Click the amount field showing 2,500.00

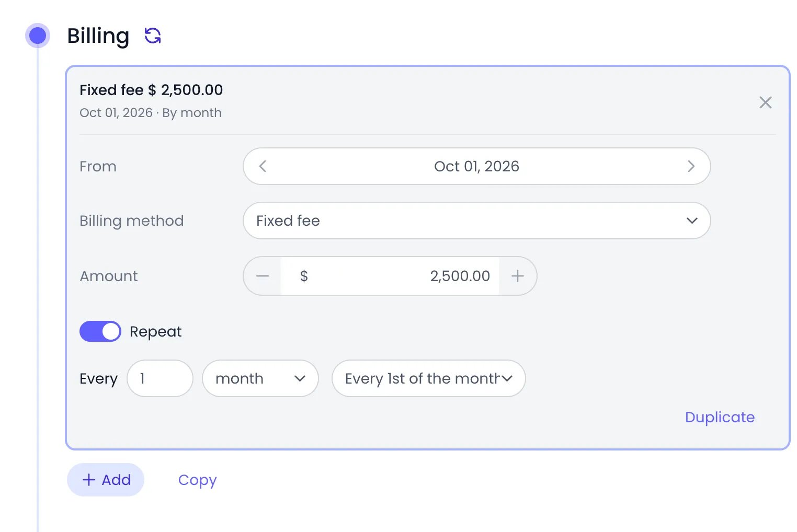point(390,276)
